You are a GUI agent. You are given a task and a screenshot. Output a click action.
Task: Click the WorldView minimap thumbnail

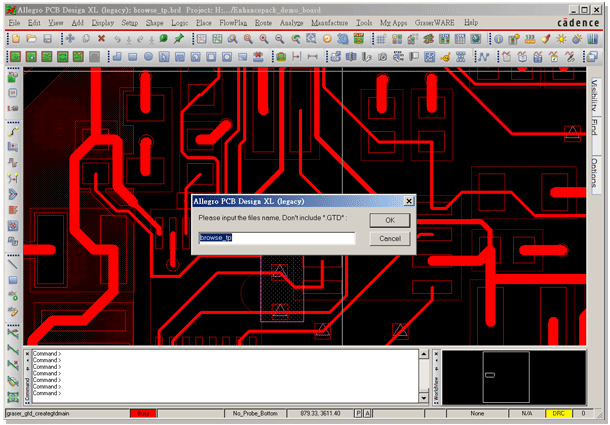pos(514,377)
